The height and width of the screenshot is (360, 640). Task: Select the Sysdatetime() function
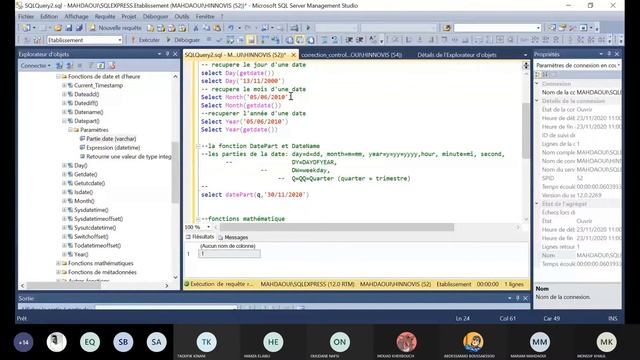[x=91, y=210]
